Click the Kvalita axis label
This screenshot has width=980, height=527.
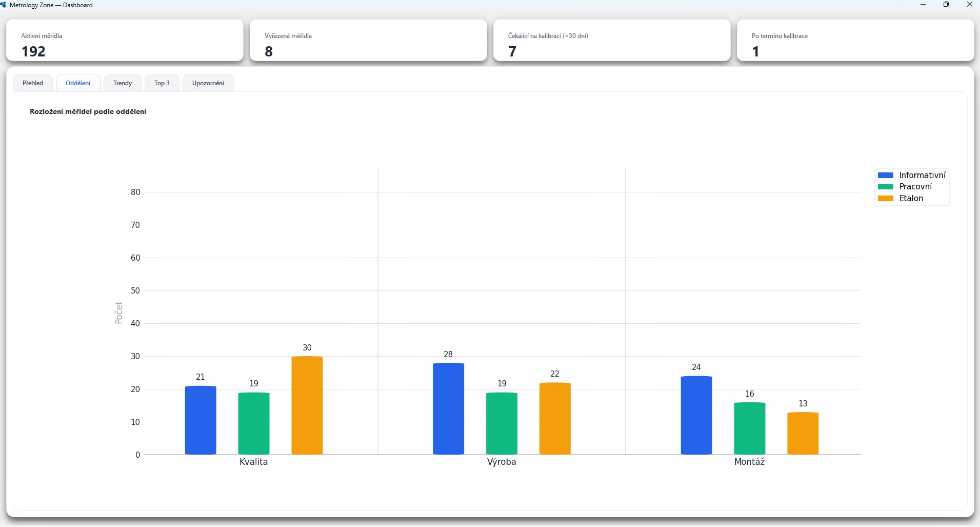(x=253, y=462)
